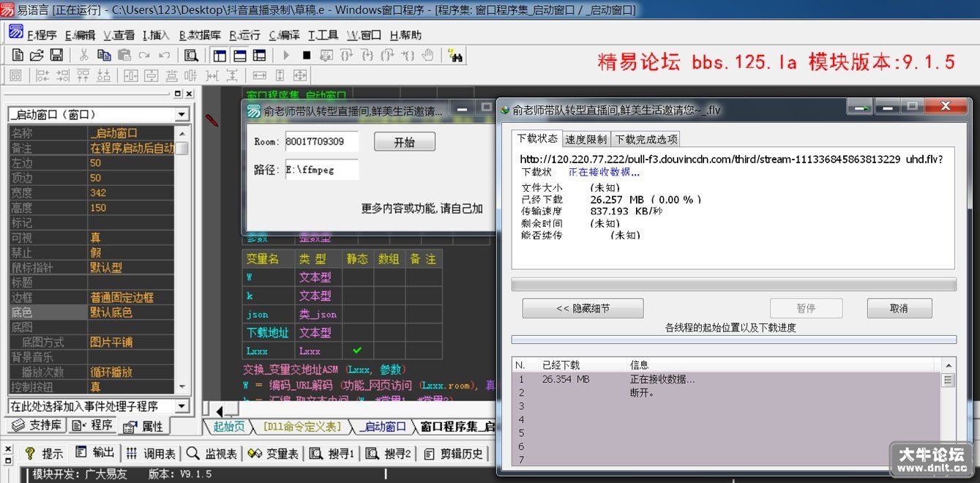Viewport: 980px width, 483px height.
Task: Toggle the static checkmark in the Lxxx variable row
Action: [x=357, y=351]
